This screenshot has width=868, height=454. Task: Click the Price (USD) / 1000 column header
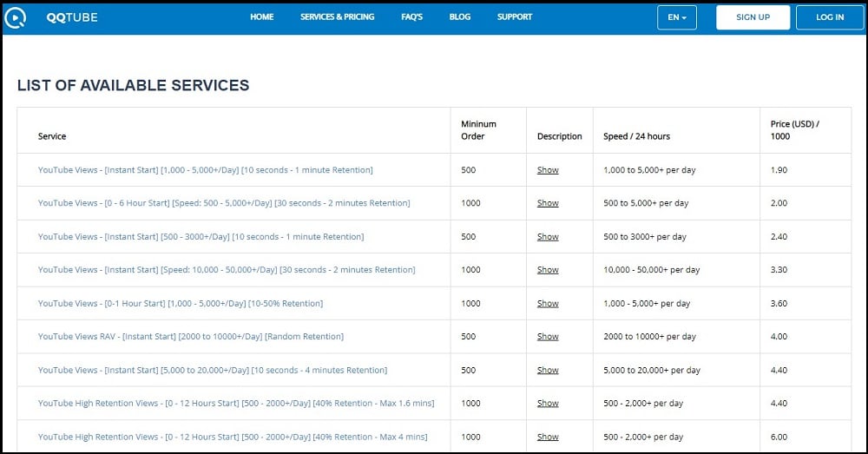click(794, 130)
